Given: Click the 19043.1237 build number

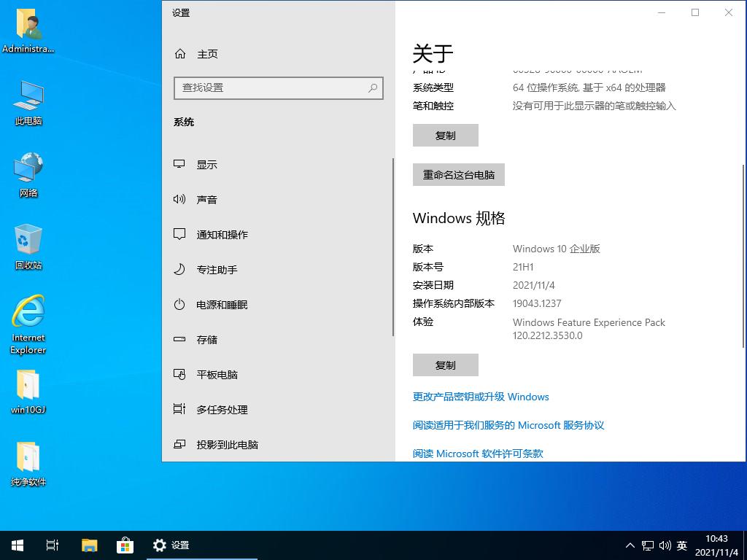Looking at the screenshot, I should point(537,303).
